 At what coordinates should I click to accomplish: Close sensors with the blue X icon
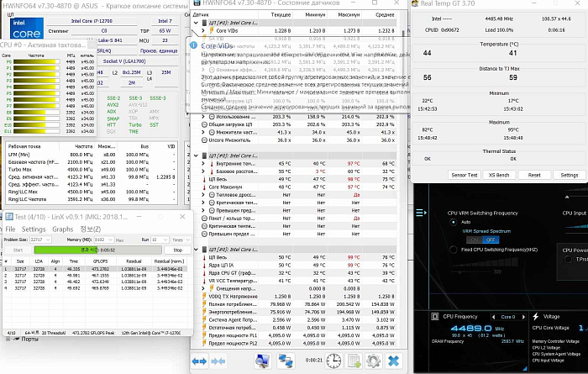point(393,361)
